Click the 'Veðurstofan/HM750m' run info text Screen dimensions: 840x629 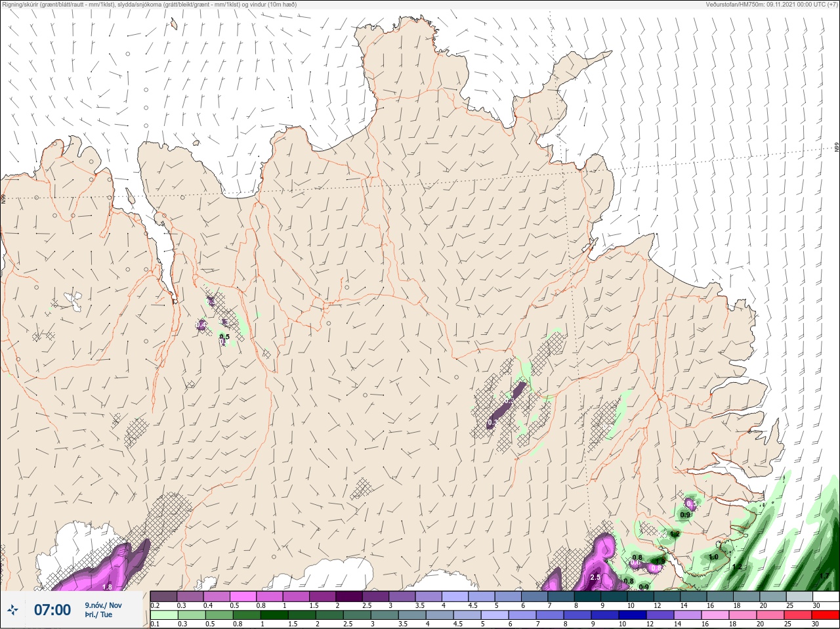pyautogui.click(x=772, y=5)
